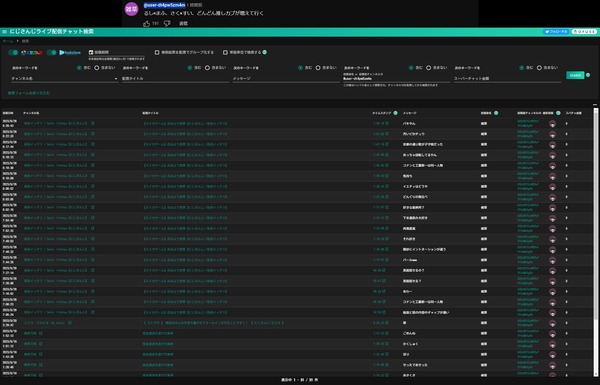600x385 pixels.
Task: Click the message text かくしゃく
Action: click(410, 344)
